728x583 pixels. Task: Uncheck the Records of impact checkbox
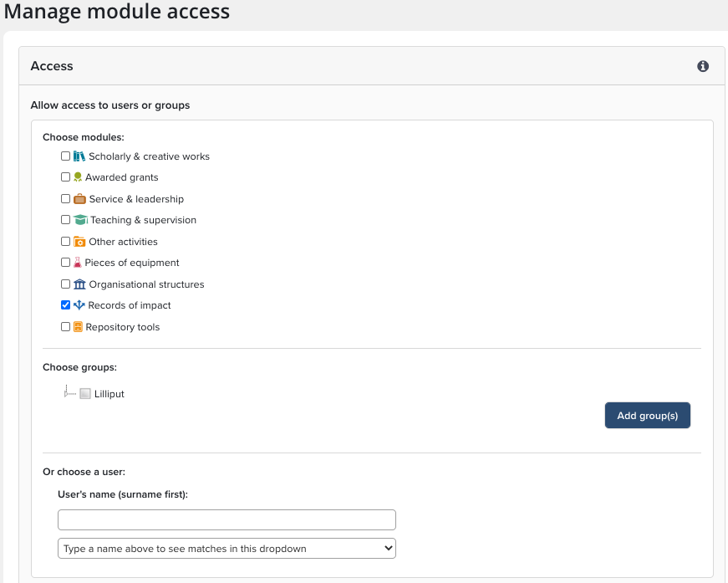[x=66, y=305]
